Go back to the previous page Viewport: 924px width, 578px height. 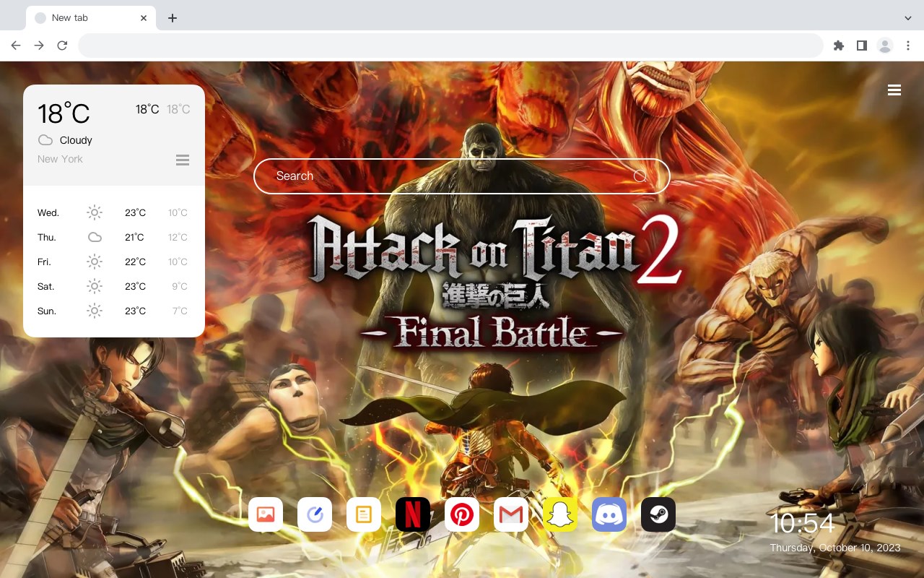point(16,46)
